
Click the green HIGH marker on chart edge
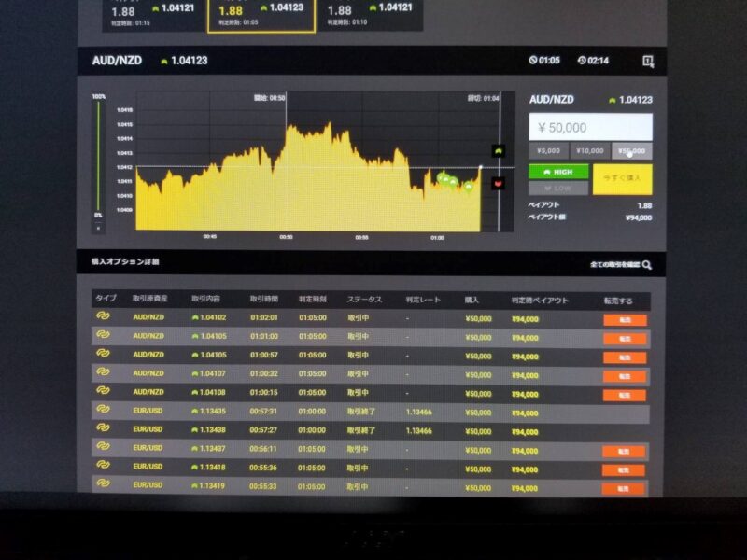499,150
